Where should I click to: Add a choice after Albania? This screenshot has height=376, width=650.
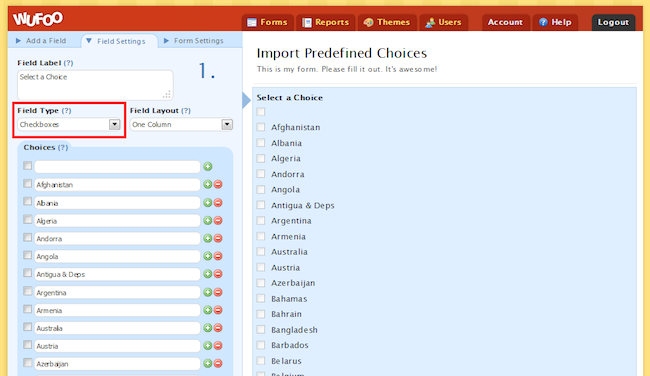click(x=208, y=203)
